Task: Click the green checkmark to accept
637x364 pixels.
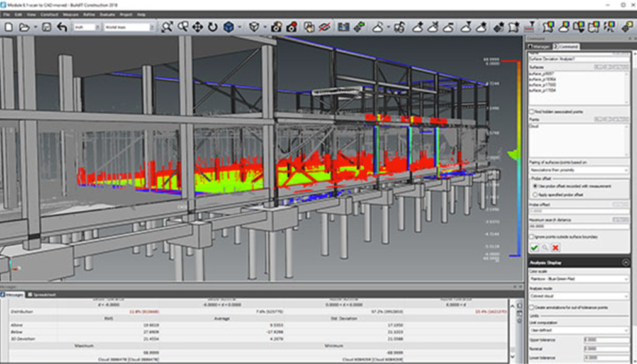Action: (534, 248)
